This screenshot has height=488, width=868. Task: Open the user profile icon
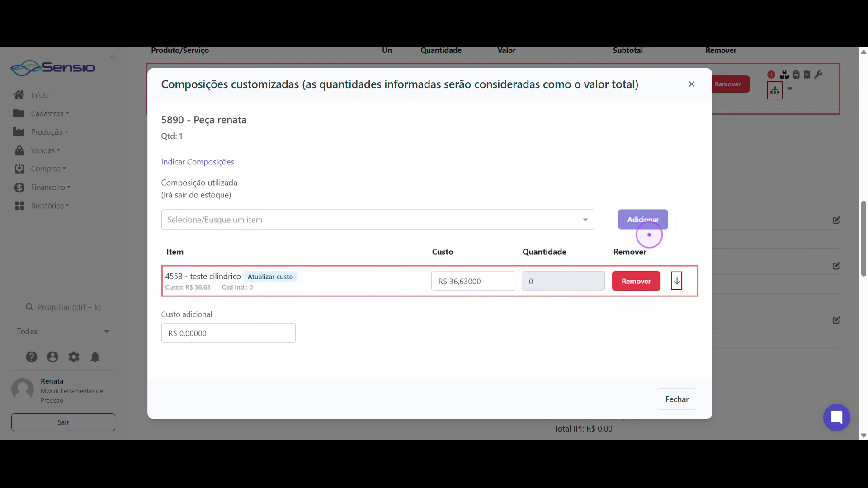pyautogui.click(x=52, y=357)
